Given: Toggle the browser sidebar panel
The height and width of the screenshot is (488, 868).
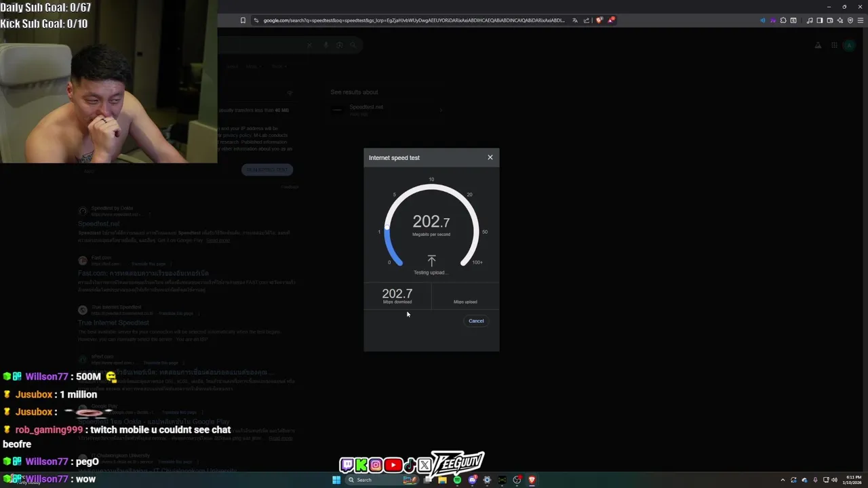Looking at the screenshot, I should coord(820,20).
